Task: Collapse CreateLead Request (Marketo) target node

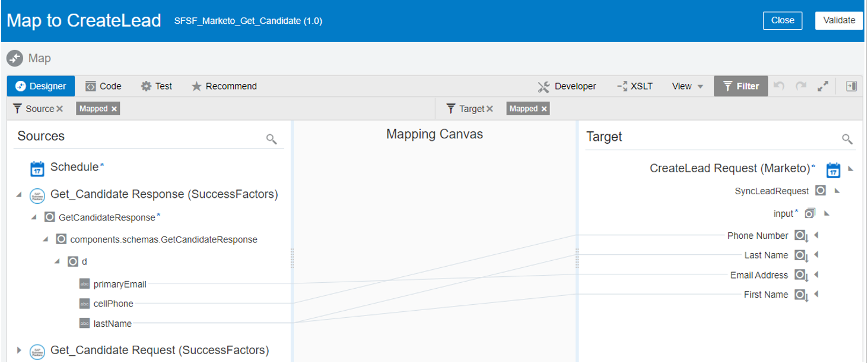Action: click(x=850, y=169)
